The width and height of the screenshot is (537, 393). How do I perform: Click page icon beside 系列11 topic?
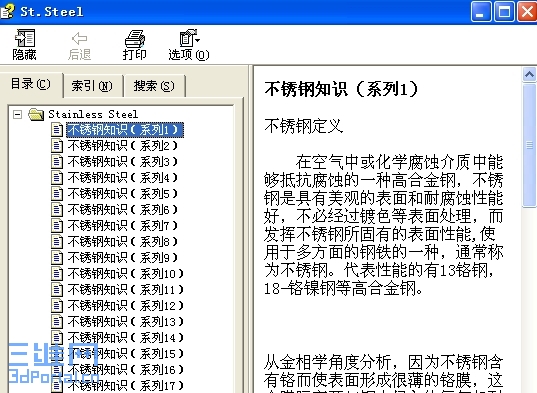click(x=57, y=290)
